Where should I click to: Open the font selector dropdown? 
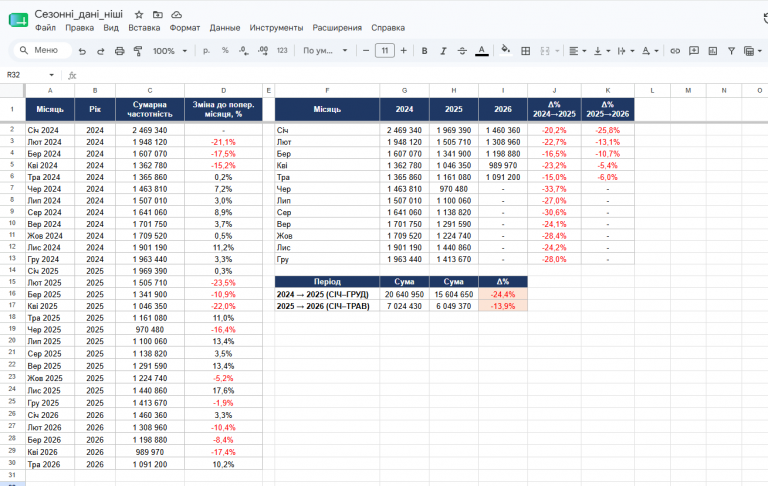pos(325,50)
